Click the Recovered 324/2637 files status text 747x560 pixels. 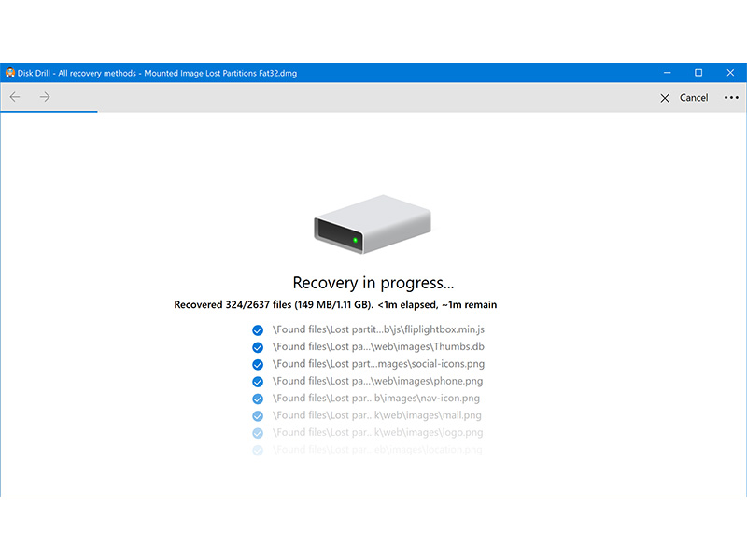[335, 305]
